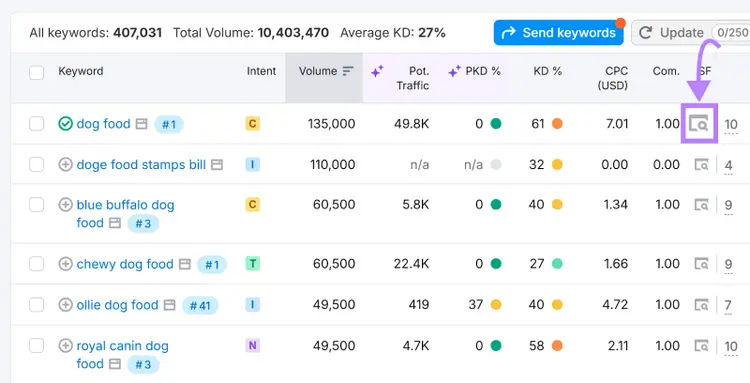Click the green KD dot for chewy dog food
Image resolution: width=750 pixels, height=383 pixels.
tap(557, 263)
